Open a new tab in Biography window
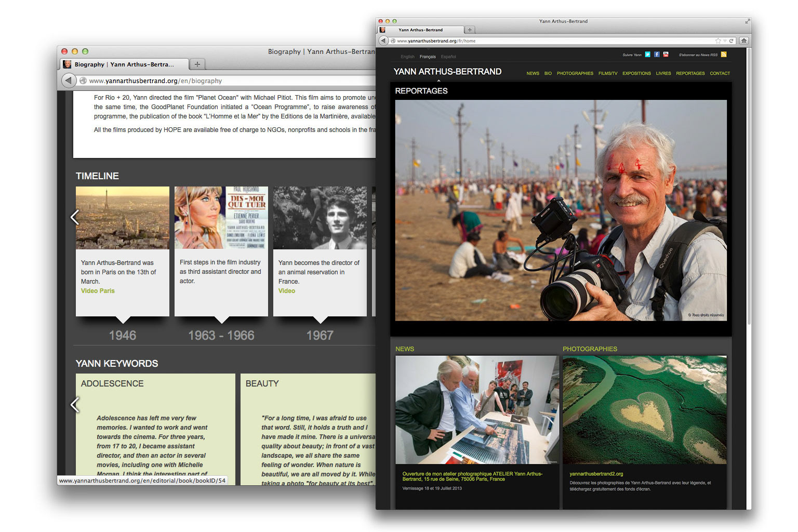 (197, 64)
